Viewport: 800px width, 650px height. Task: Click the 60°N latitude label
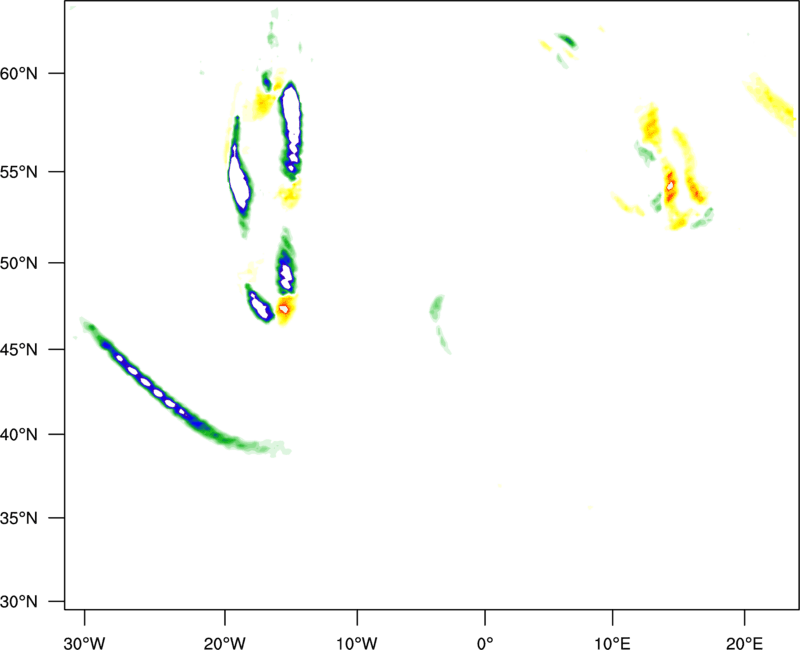pos(19,74)
